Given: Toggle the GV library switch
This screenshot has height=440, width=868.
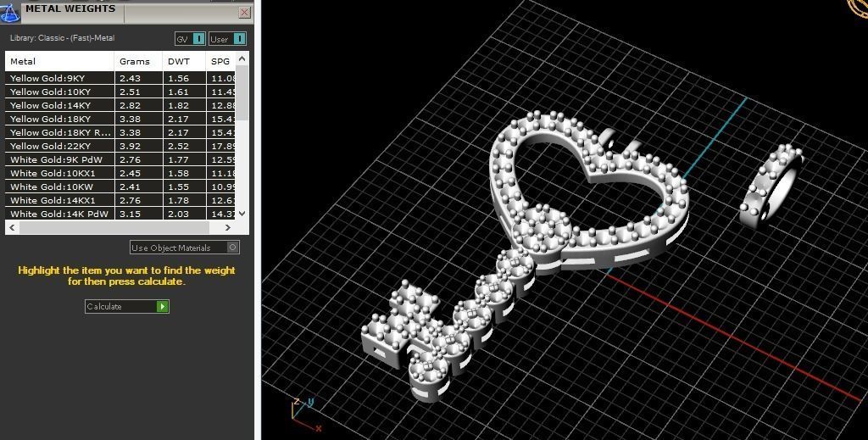Looking at the screenshot, I should [191, 39].
